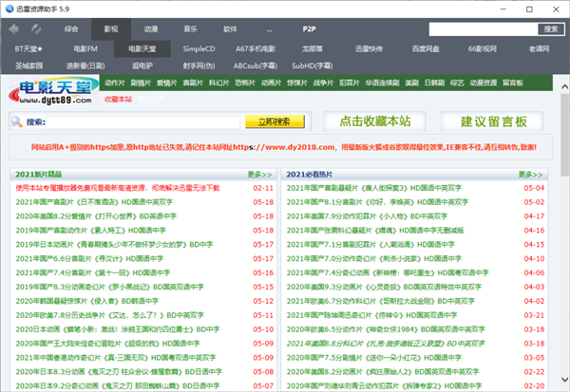
Task: Click the back arrow icon
Action: coord(14,29)
